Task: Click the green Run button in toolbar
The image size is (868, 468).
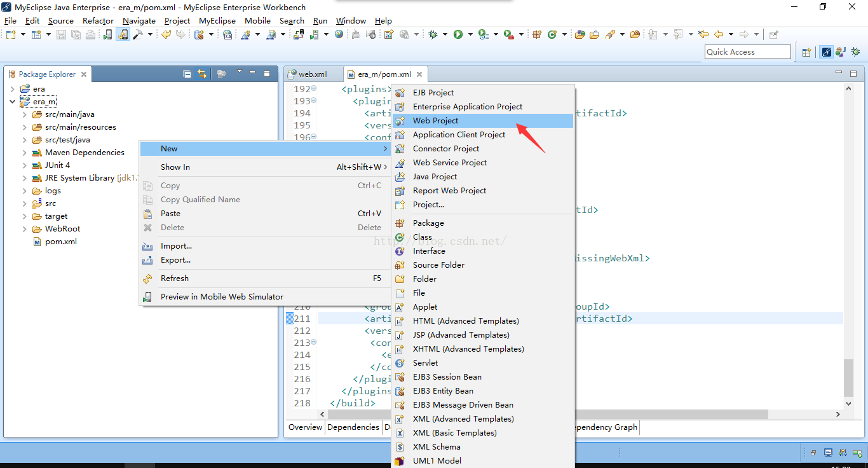Action: coord(458,34)
